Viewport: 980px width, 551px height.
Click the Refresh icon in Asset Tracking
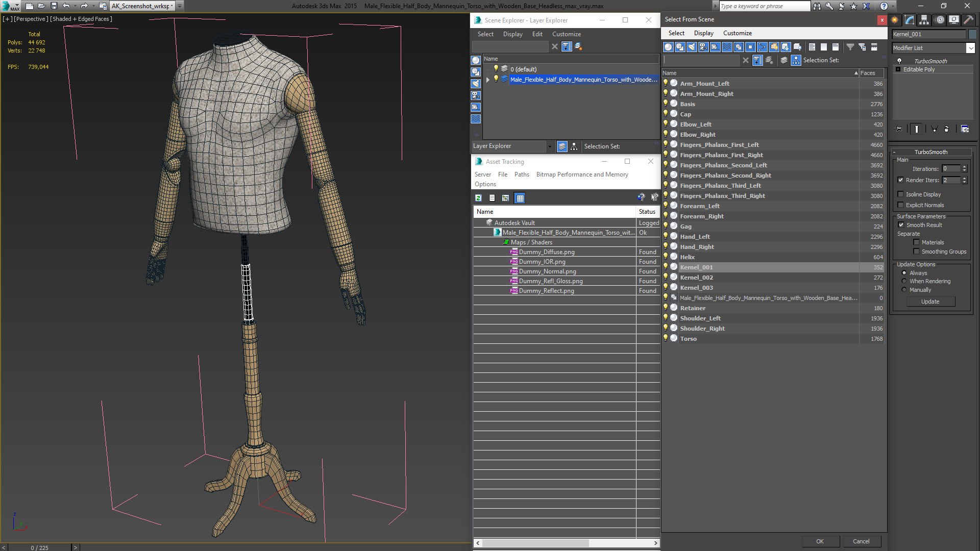(x=478, y=198)
